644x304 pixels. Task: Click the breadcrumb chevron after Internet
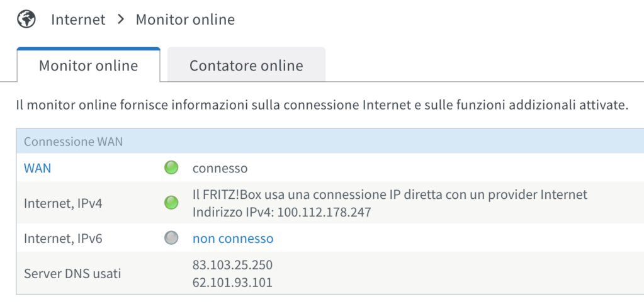(120, 20)
